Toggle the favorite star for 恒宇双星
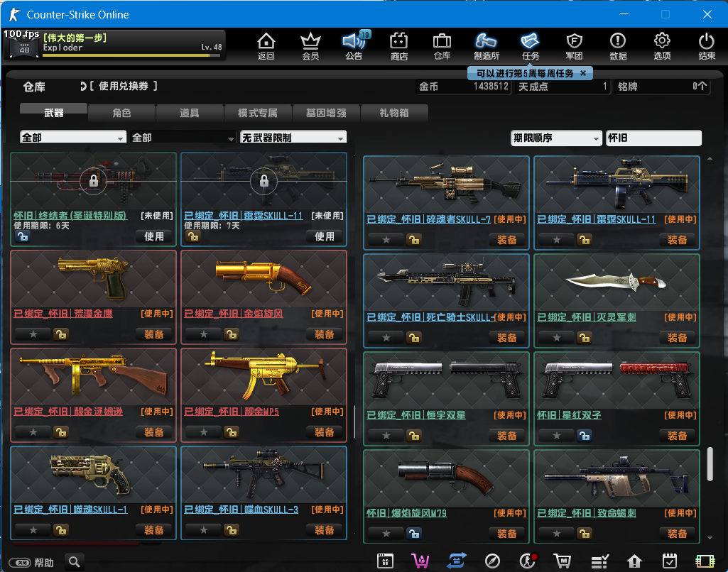 (x=386, y=436)
